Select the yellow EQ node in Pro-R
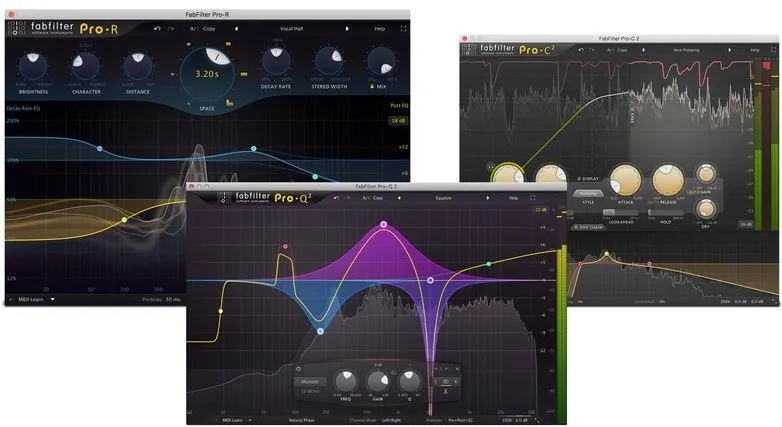Screen dimensions: 782x427 124,219
